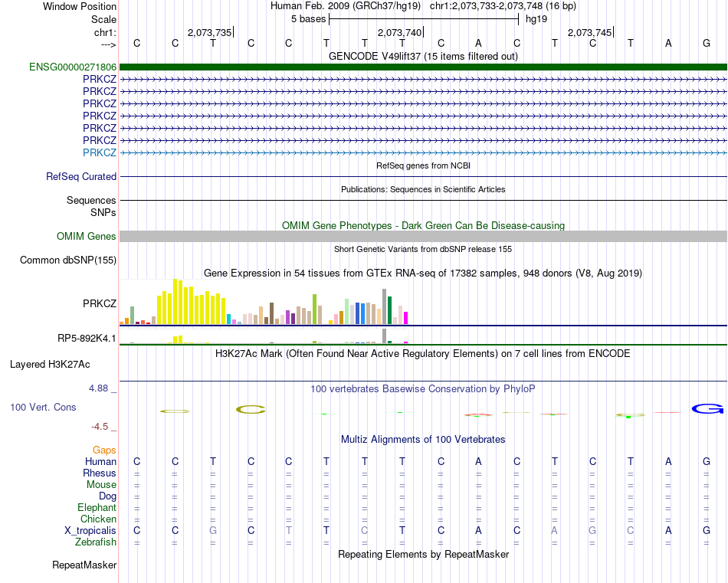
Task: Click the -4.5 lower scale value
Action: click(100, 426)
